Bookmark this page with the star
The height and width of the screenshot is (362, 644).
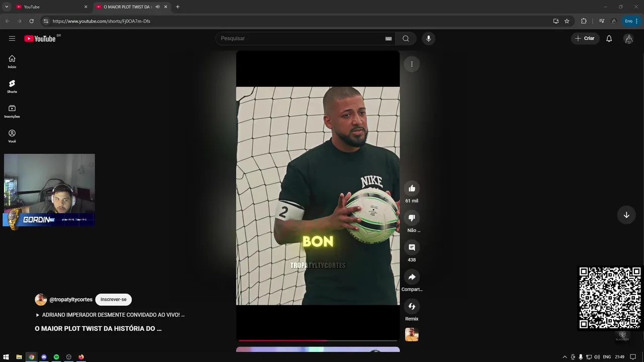pos(567,21)
